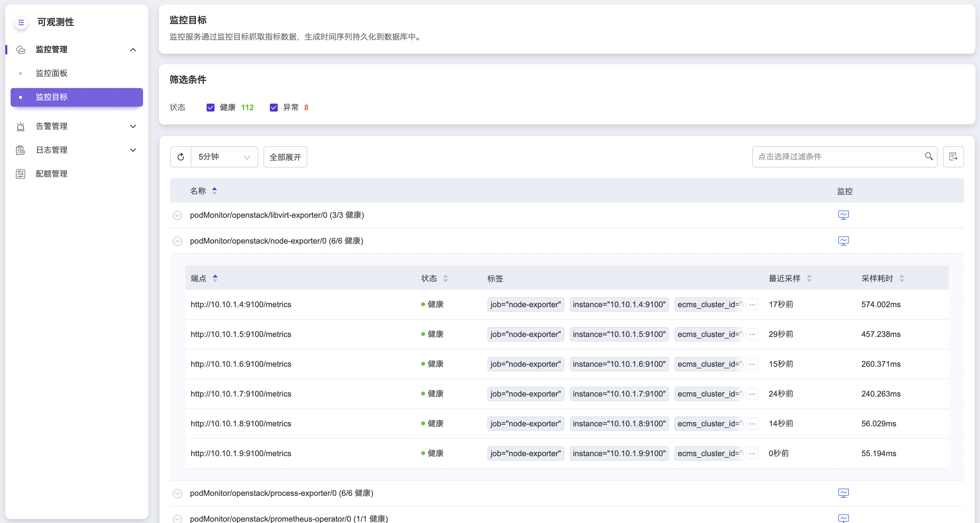Click the search magnifier icon

click(x=929, y=156)
